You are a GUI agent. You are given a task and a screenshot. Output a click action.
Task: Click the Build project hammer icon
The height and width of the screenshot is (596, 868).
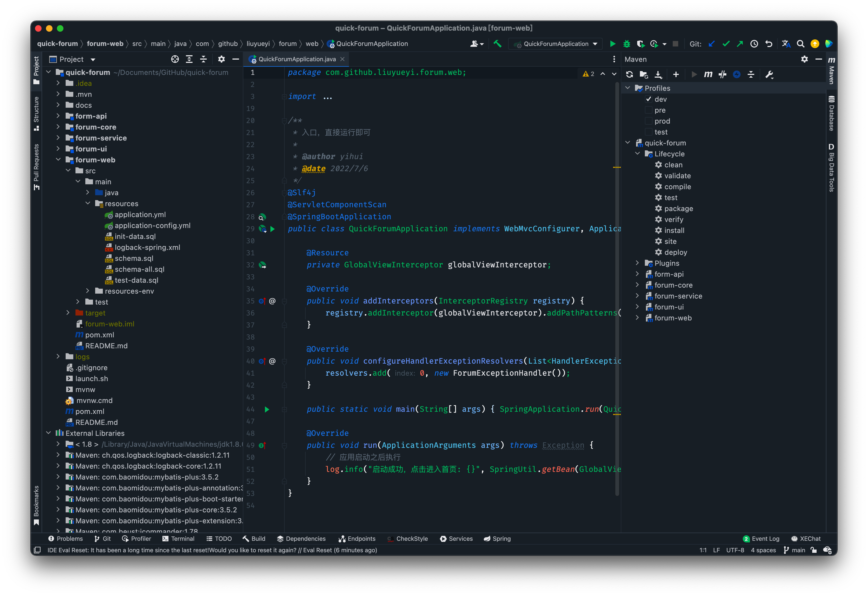(497, 44)
